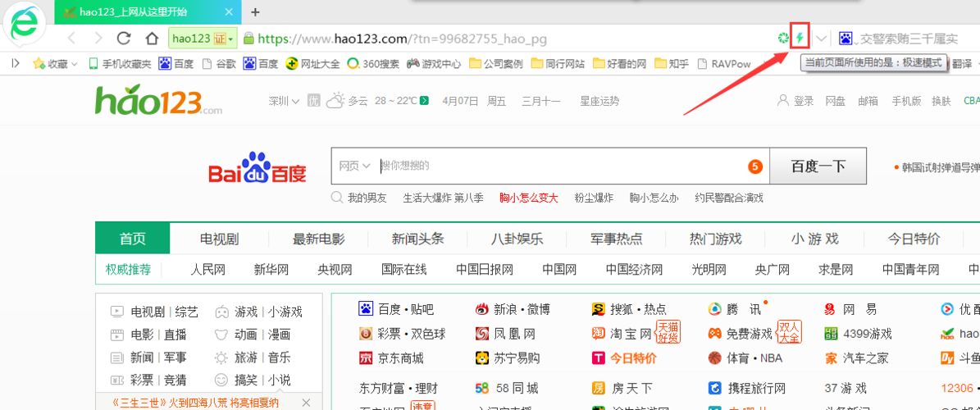
Task: Open the 360搜索 bookmark
Action: click(x=373, y=63)
